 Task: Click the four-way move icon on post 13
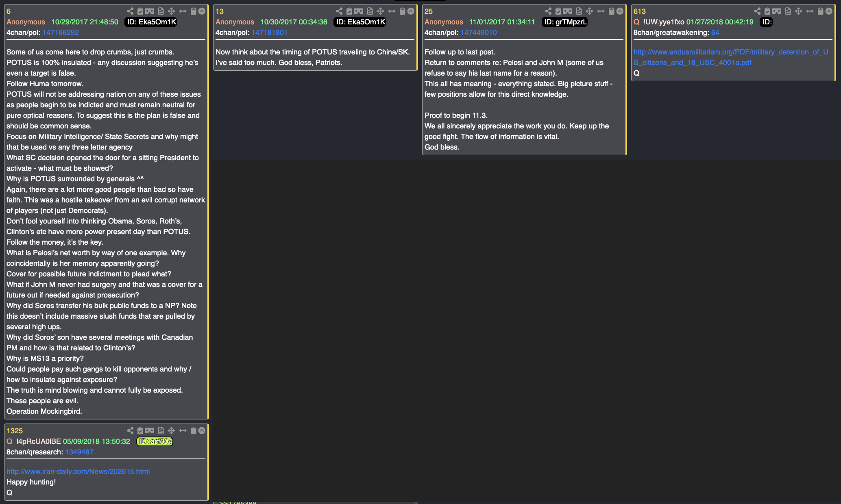point(380,11)
